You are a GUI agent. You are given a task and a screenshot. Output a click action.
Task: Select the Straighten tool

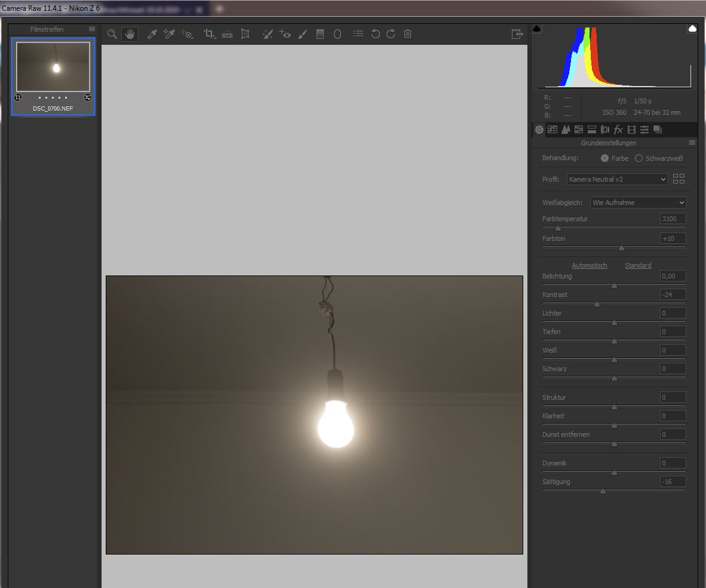[x=228, y=34]
